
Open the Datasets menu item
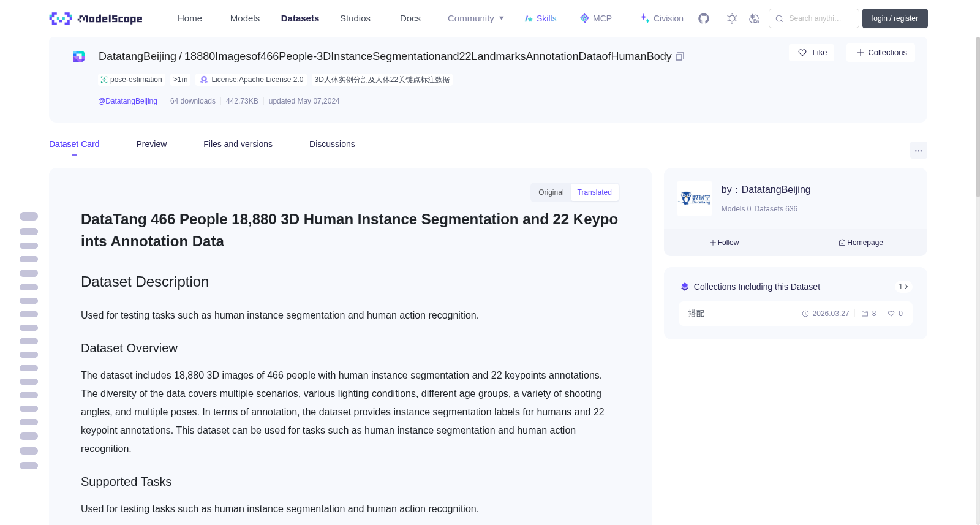tap(300, 18)
